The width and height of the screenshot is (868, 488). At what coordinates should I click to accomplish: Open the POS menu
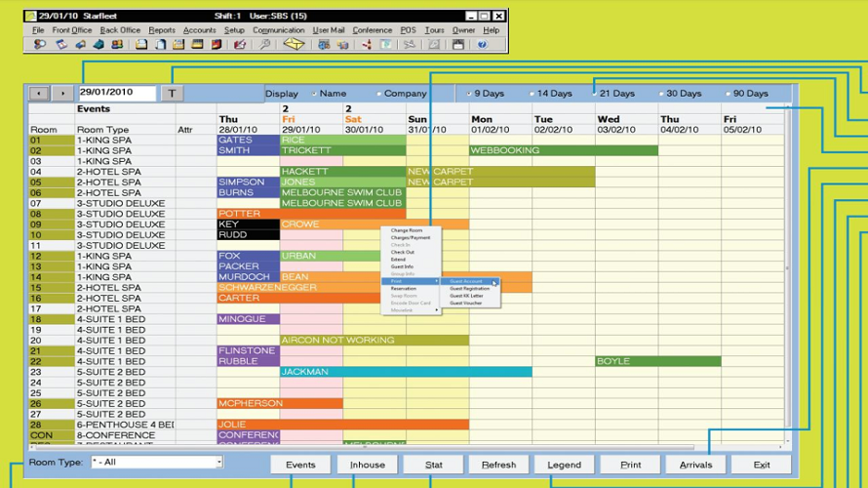tap(408, 30)
